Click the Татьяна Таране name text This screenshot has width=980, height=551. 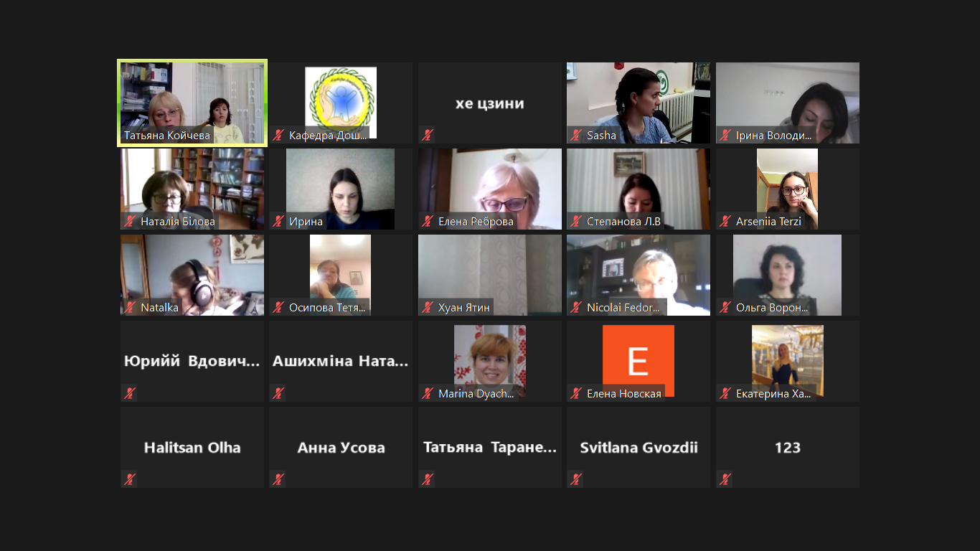coord(490,447)
